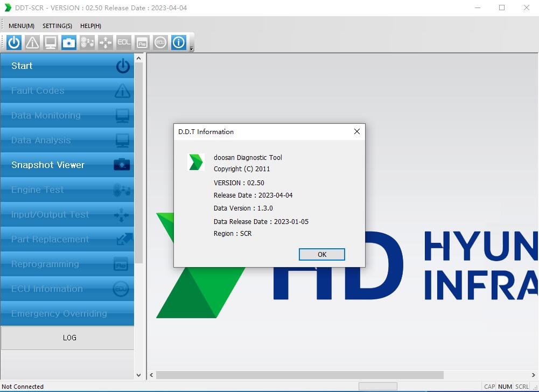Viewport: 539px width, 392px height.
Task: Minimize the DDT-SCR window
Action: pos(478,8)
